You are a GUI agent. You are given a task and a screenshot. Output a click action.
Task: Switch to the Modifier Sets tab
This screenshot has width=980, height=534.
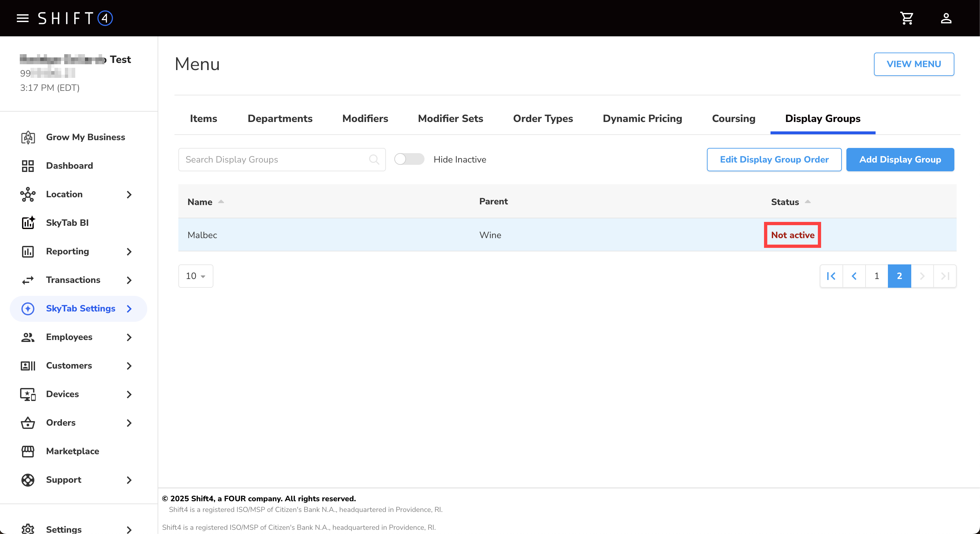(450, 118)
